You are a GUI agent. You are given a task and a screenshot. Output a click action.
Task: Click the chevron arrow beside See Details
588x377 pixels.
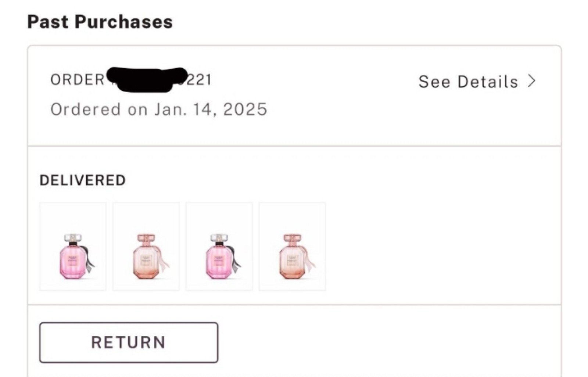(531, 81)
